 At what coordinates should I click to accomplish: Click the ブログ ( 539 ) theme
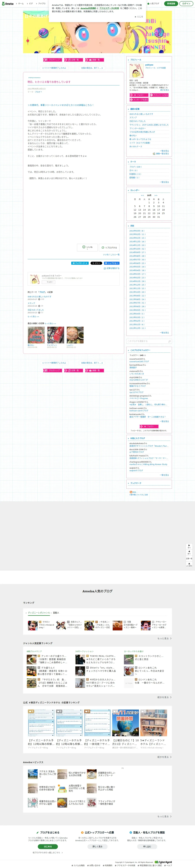coord(136,167)
